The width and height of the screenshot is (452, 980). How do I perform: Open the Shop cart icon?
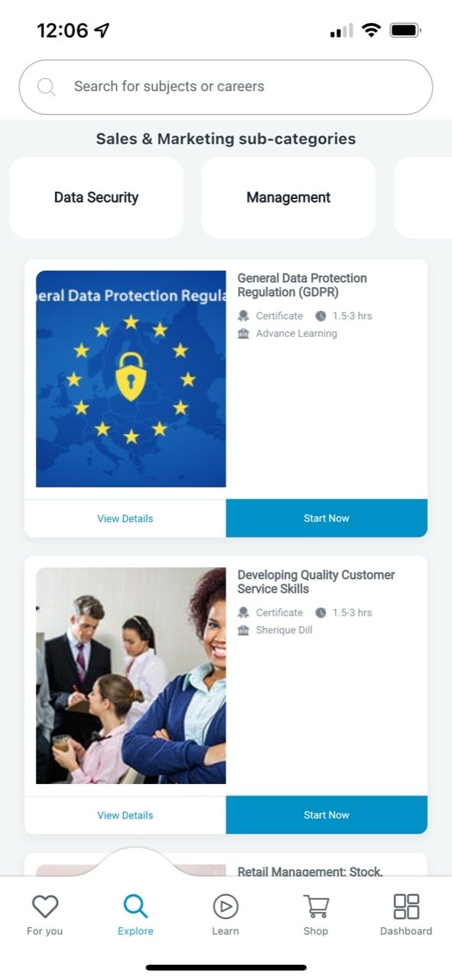tap(316, 906)
